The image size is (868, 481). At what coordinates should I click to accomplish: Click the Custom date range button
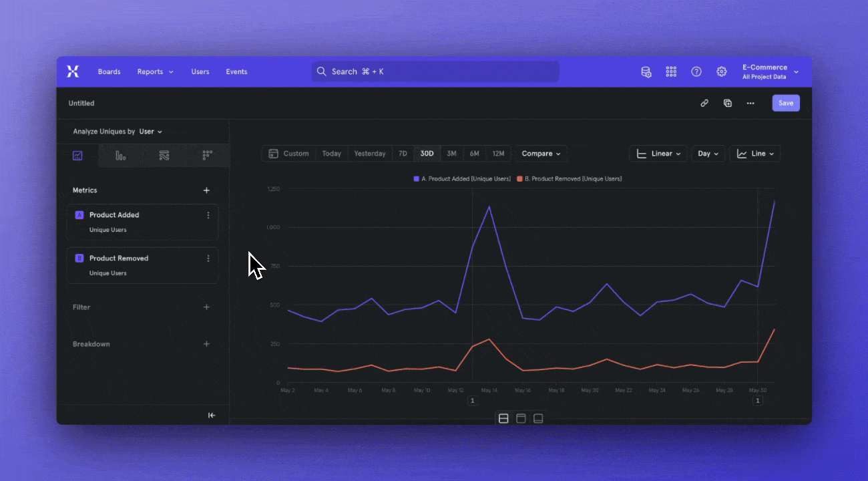[x=289, y=154]
